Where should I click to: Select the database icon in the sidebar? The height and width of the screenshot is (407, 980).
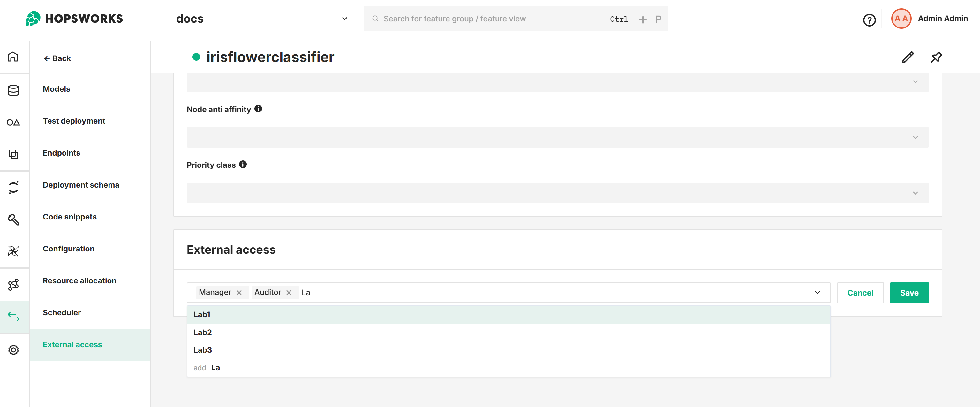[14, 90]
